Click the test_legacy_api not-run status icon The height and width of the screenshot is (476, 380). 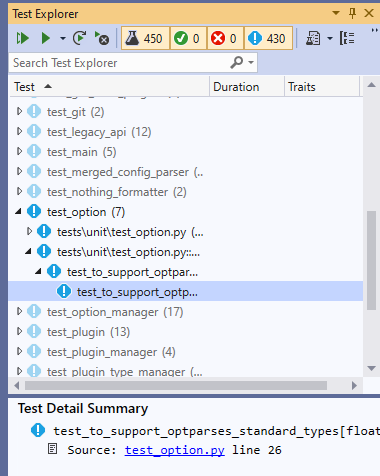34,131
